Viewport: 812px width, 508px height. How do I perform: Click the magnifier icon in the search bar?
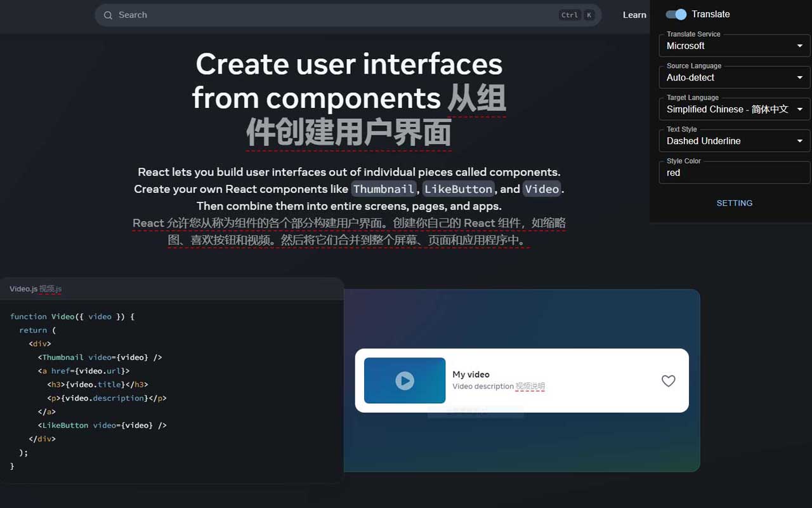[x=108, y=15]
